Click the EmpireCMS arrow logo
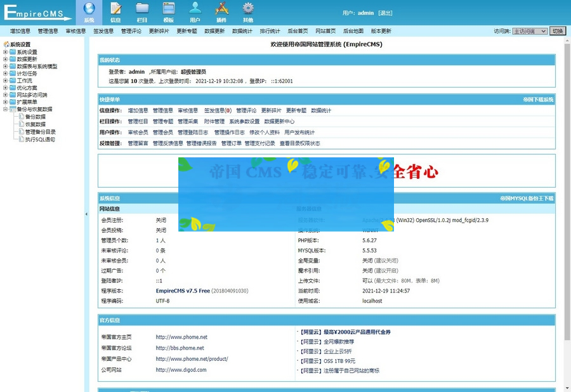 (35, 11)
